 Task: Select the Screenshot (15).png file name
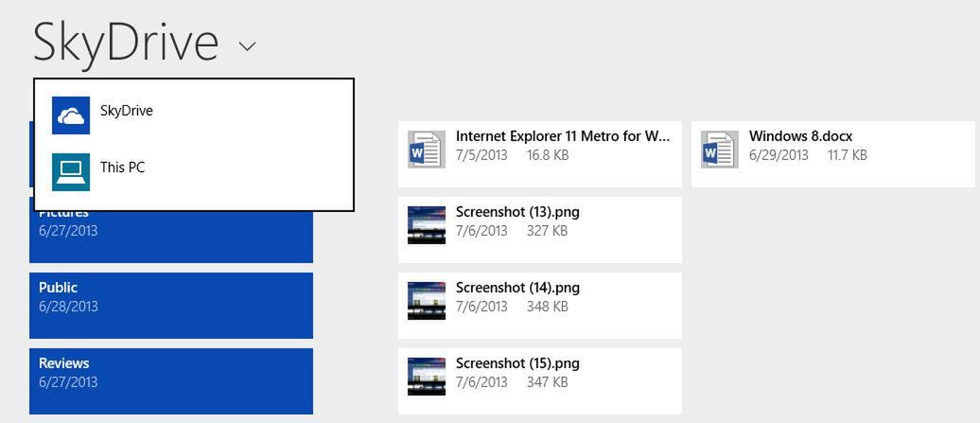tap(517, 363)
